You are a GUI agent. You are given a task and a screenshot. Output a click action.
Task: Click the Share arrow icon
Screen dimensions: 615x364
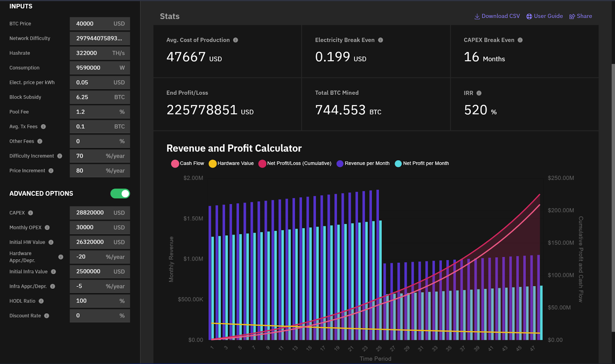(x=572, y=17)
